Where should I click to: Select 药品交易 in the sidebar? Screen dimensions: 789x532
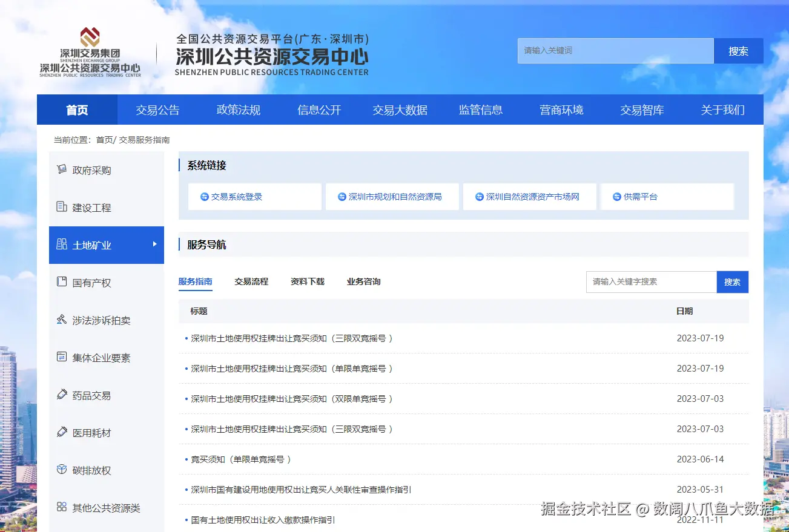click(x=107, y=395)
